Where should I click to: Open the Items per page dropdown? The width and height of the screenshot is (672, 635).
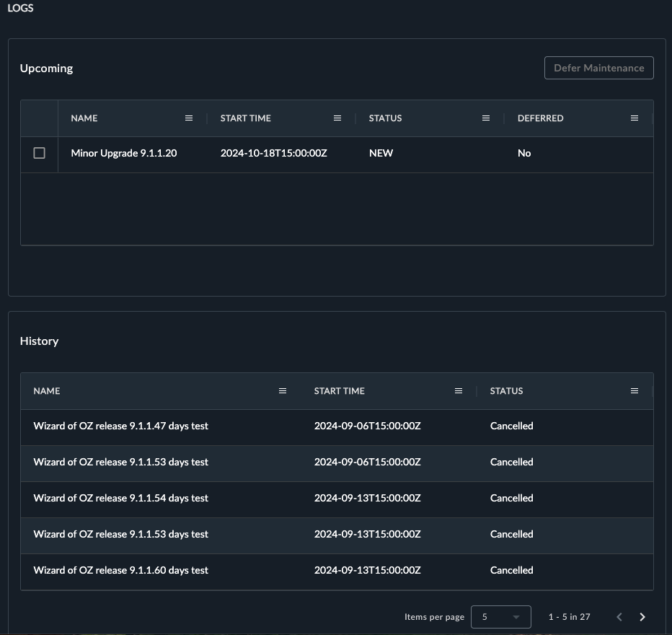(x=500, y=617)
